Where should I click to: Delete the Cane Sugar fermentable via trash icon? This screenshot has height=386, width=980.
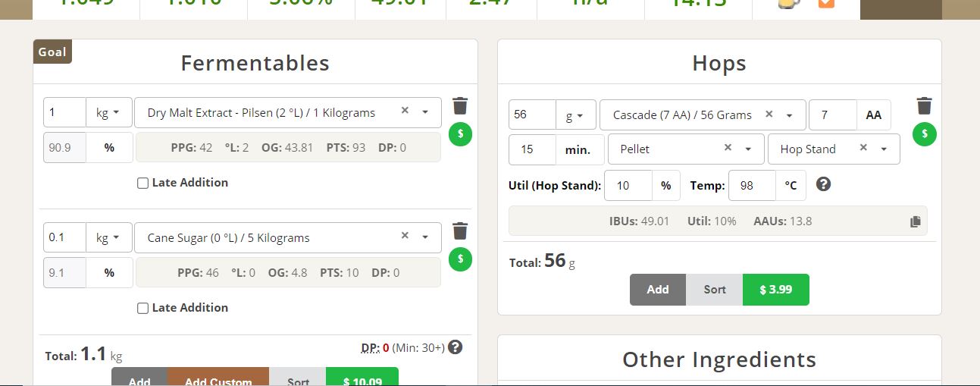click(460, 231)
